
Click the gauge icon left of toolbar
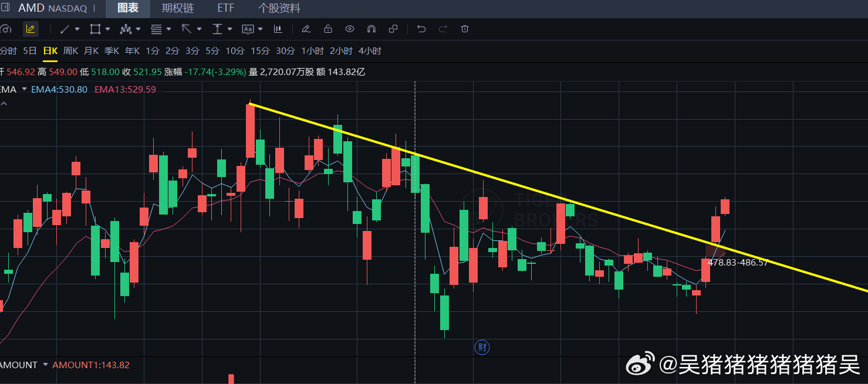[x=5, y=29]
